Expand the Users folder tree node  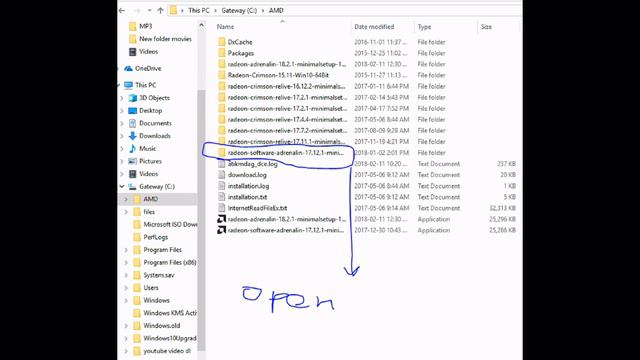[126, 288]
